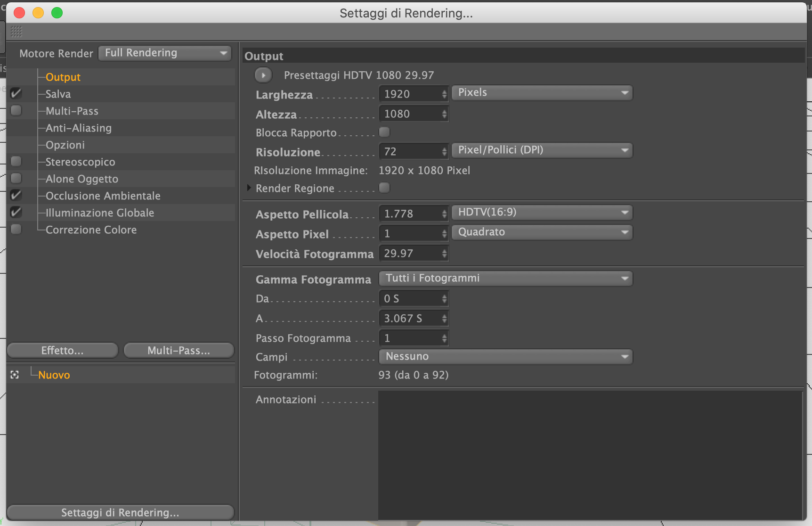Viewport: 812px width, 526px height.
Task: Select Illuminazione Globale in the list
Action: pyautogui.click(x=100, y=213)
